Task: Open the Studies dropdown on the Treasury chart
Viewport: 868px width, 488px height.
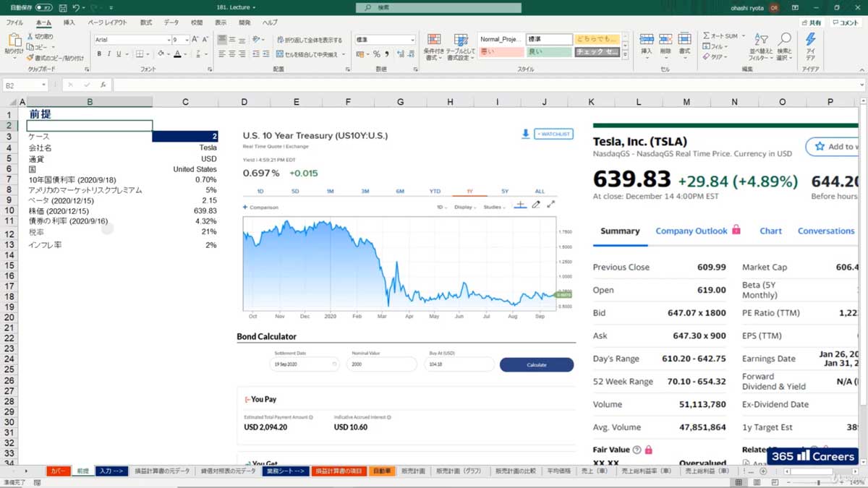Action: (494, 206)
